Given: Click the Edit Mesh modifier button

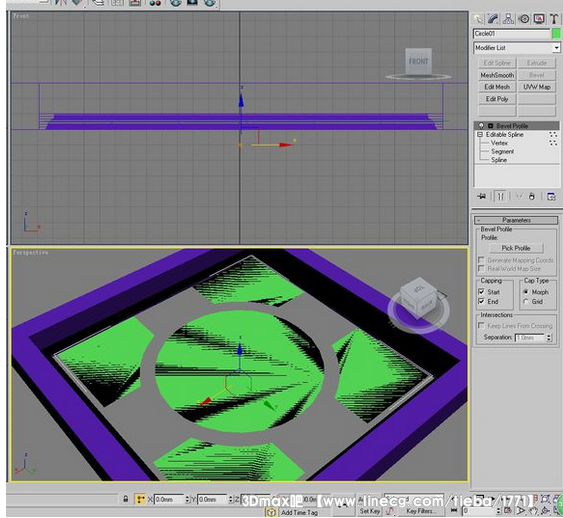Looking at the screenshot, I should point(497,87).
